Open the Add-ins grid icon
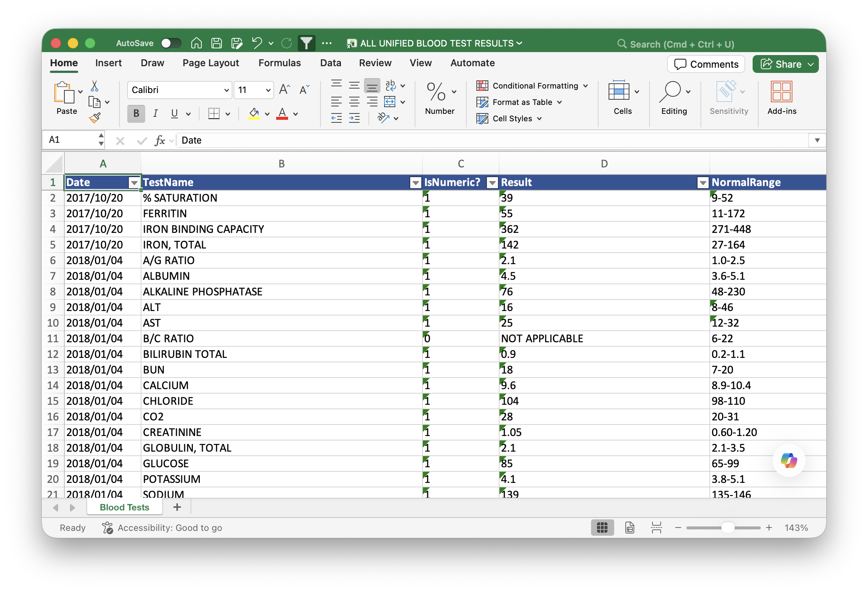The width and height of the screenshot is (868, 593). click(x=781, y=92)
